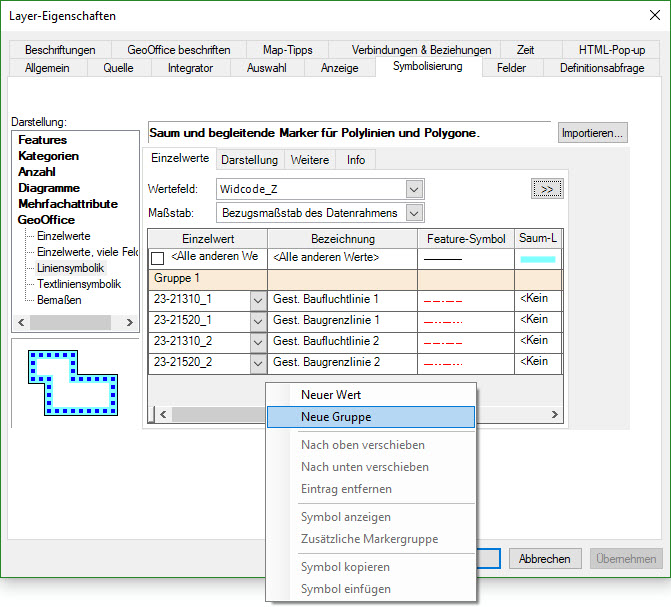Click the feature symbol for Gest. Baufluchtlinie 2
The image size is (671, 607).
442,341
